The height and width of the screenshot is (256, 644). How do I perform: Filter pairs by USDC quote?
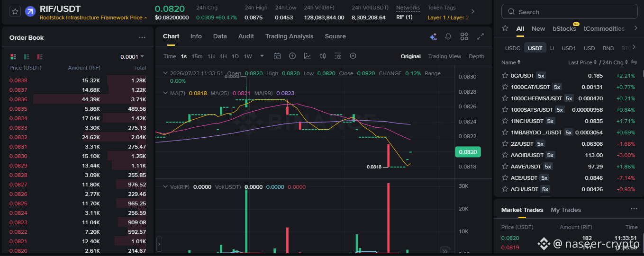tap(513, 48)
